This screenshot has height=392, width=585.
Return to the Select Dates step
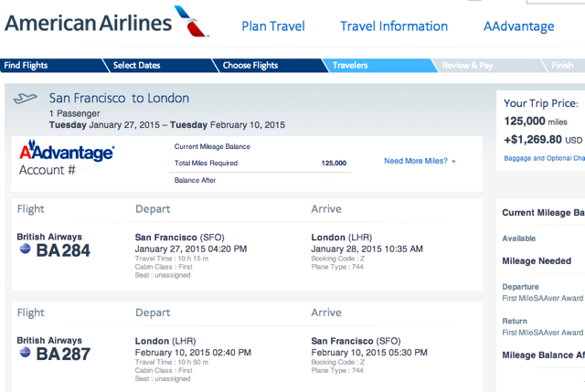[158, 65]
